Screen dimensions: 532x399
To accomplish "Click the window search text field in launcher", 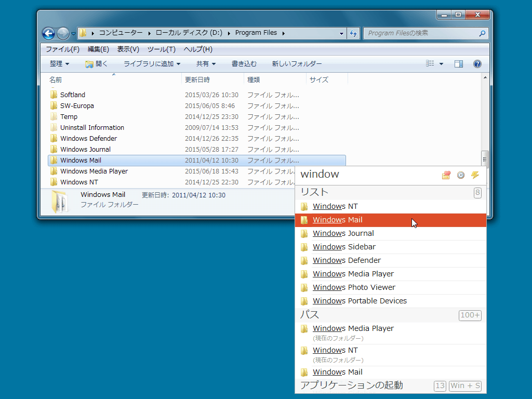I will pyautogui.click(x=368, y=175).
